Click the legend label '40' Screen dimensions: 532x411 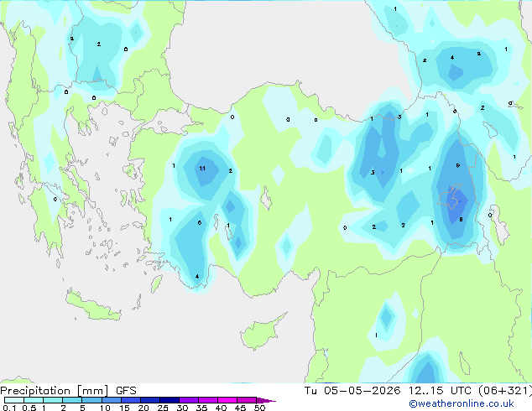[x=221, y=408]
